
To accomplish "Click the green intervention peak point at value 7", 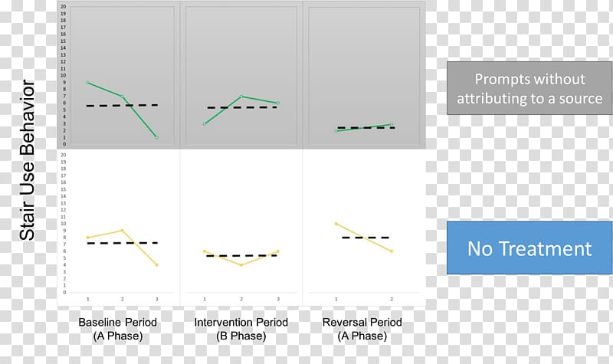I will [x=241, y=97].
